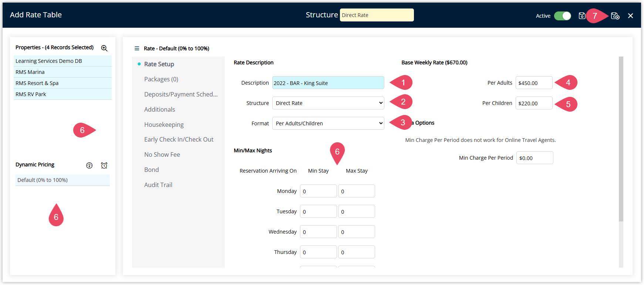
Task: Click the Base Weekly Rate ($670.00) heading
Action: click(434, 62)
